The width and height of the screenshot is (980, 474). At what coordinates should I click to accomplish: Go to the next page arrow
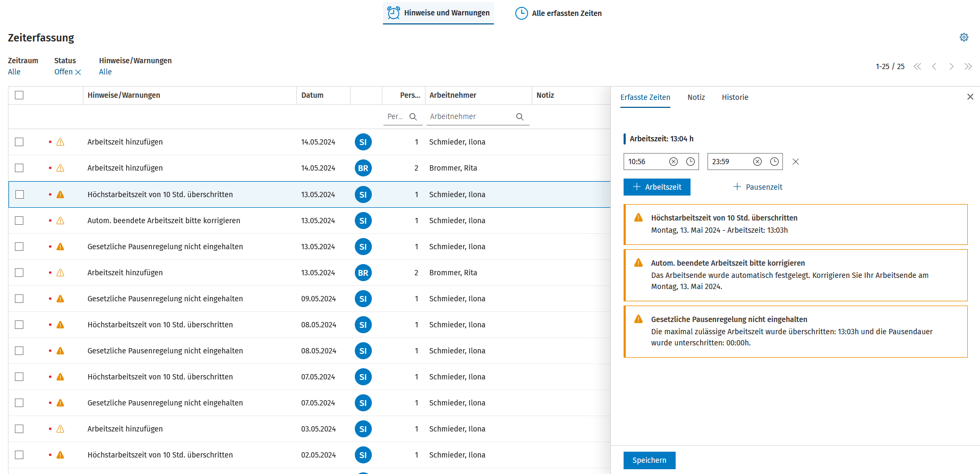tap(951, 66)
